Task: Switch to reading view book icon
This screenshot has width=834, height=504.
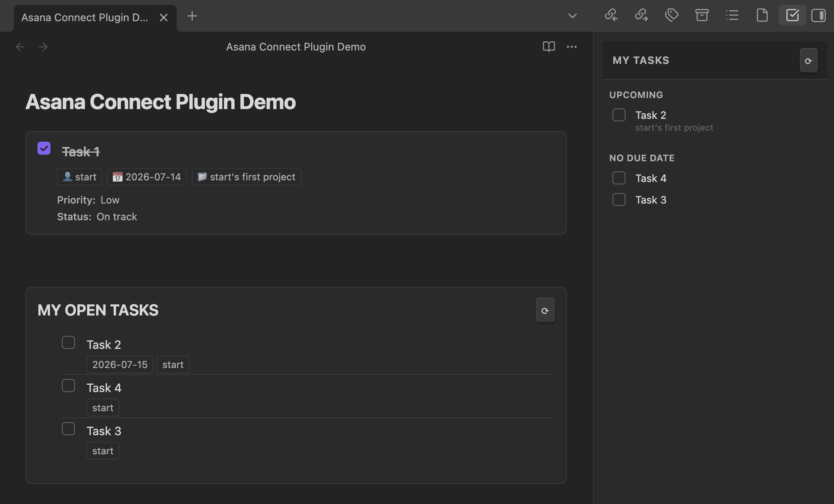Action: 549,47
